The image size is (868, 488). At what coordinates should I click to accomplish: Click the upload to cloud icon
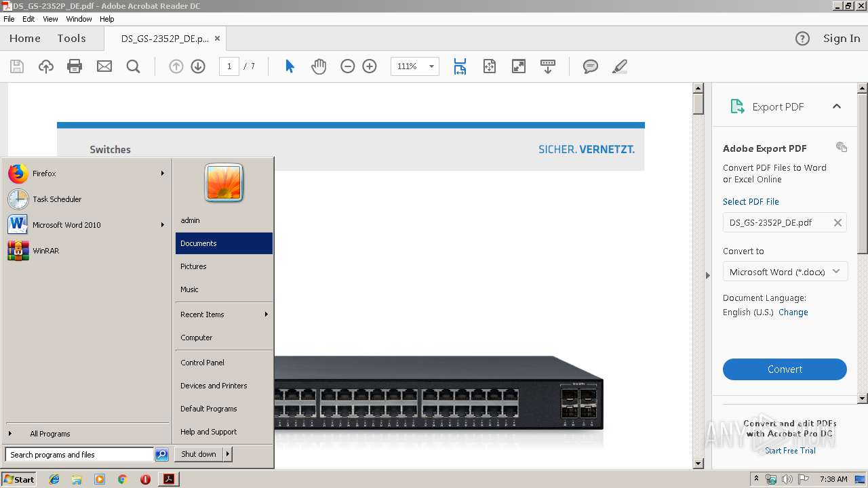pos(45,66)
